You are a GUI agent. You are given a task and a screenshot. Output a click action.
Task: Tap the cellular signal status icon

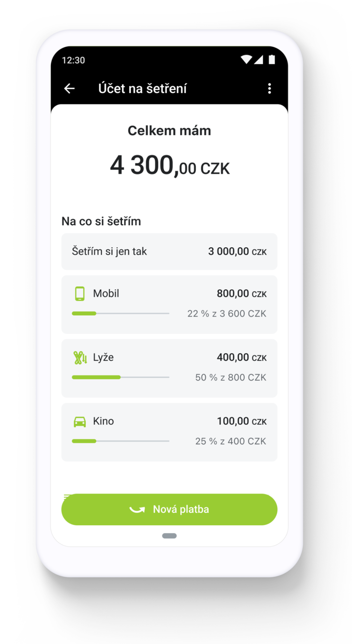[x=259, y=60]
